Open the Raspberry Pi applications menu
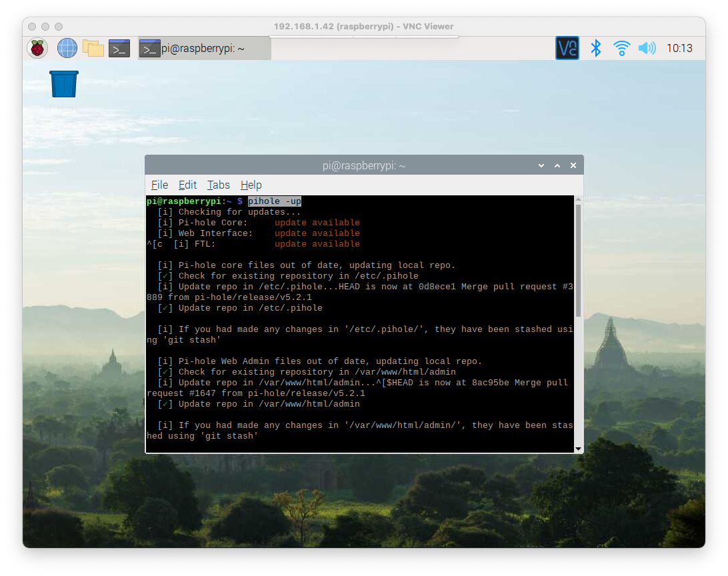 pos(37,48)
